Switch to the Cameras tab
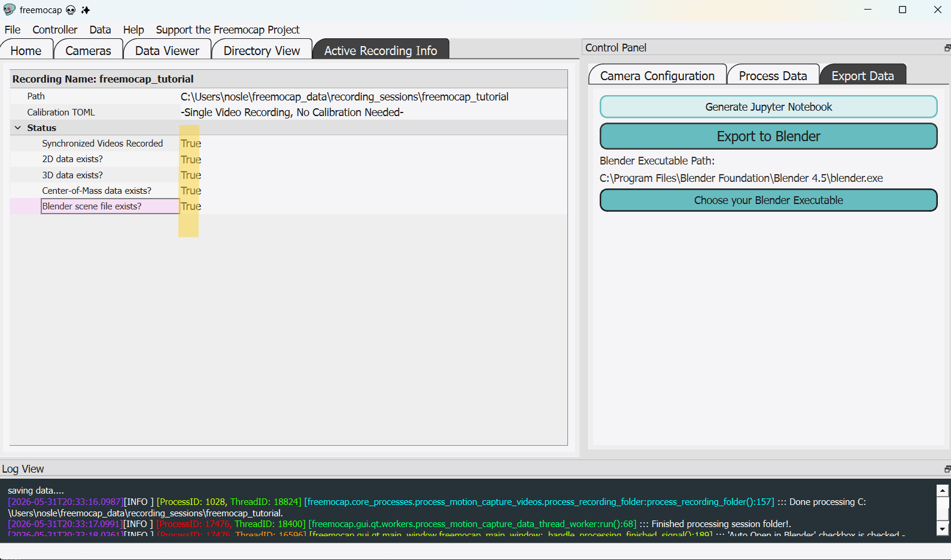 [88, 51]
